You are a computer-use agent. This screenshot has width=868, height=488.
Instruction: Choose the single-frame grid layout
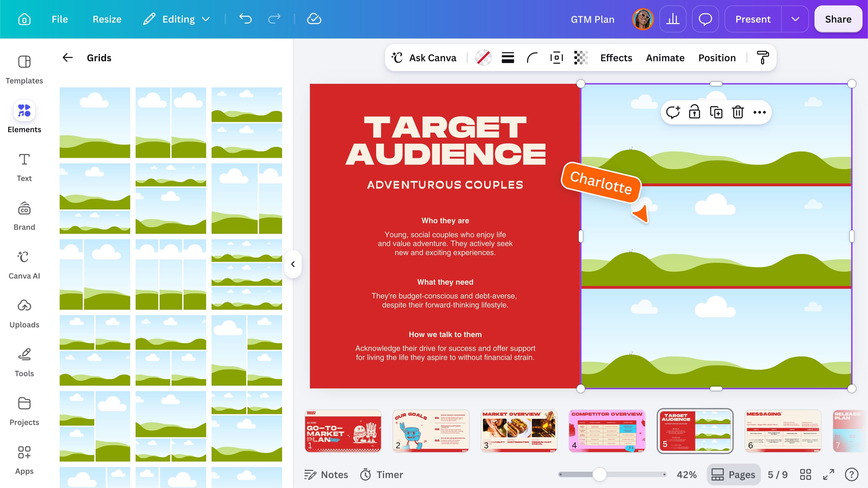95,123
